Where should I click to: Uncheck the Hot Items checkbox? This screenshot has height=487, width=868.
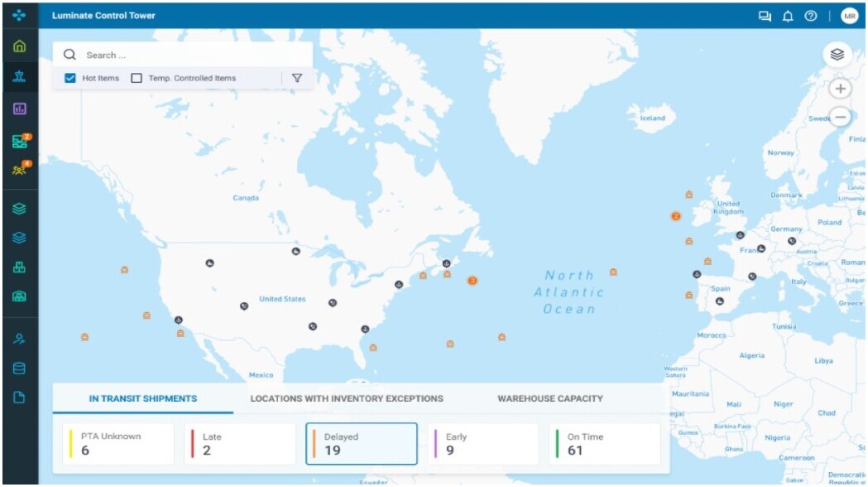[70, 78]
